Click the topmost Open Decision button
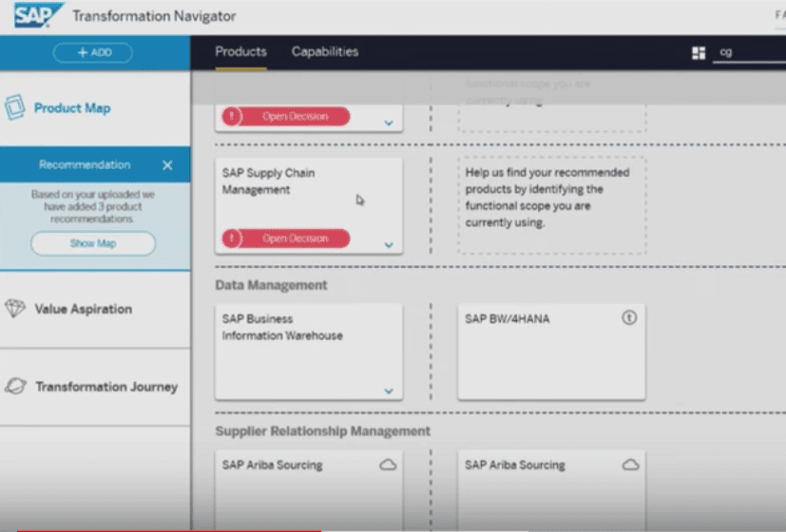Image resolution: width=786 pixels, height=532 pixels. click(x=286, y=116)
